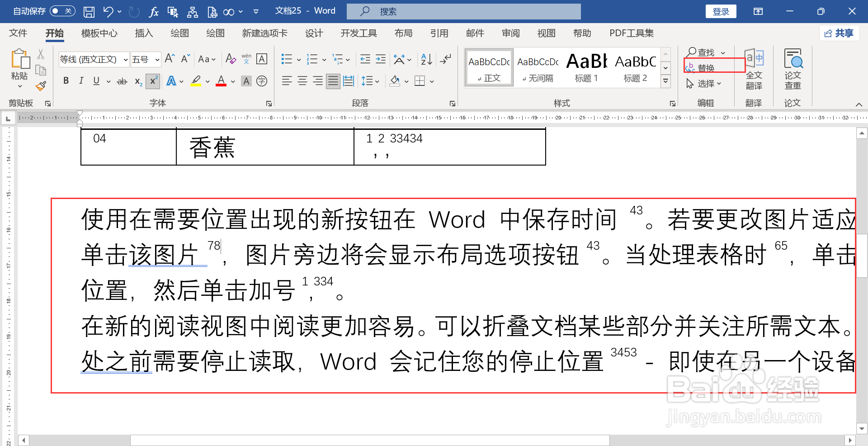Open the font name dropdown

(x=125, y=59)
